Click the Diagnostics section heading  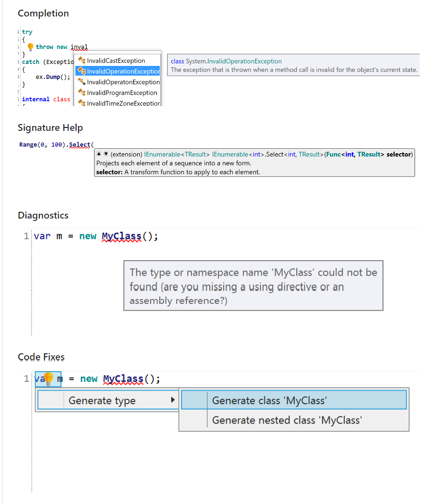43,215
